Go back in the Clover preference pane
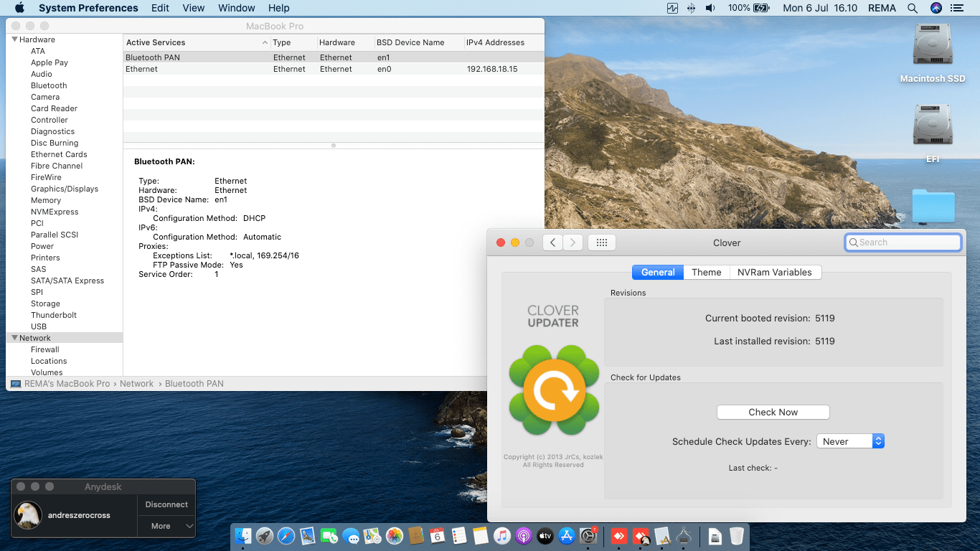Viewport: 980px width, 551px height. coord(552,242)
